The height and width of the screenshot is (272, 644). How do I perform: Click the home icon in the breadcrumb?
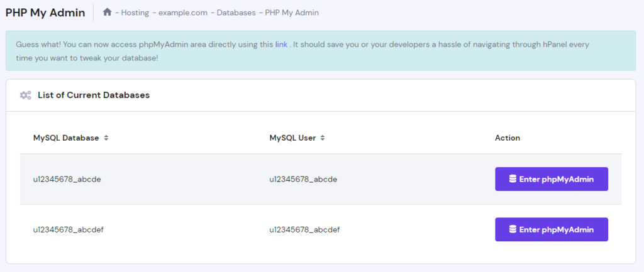coord(108,12)
